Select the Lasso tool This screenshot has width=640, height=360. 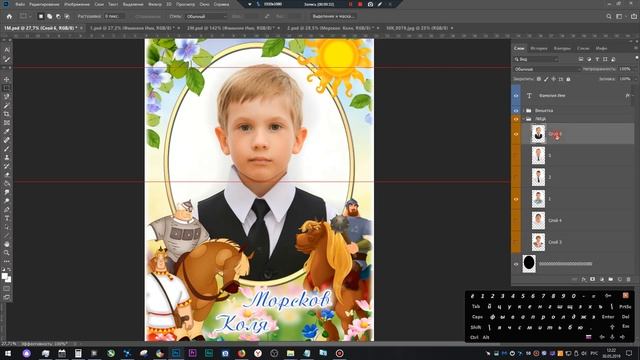7,97
